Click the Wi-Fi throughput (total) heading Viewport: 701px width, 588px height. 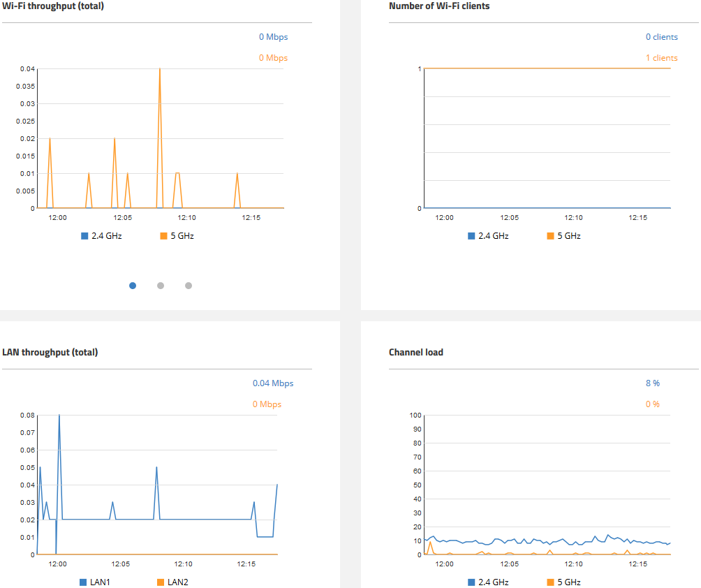pos(54,6)
